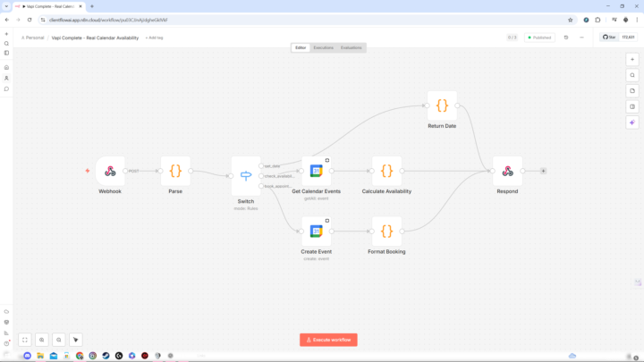
Task: Open the Calculate Availability code node
Action: click(x=386, y=171)
